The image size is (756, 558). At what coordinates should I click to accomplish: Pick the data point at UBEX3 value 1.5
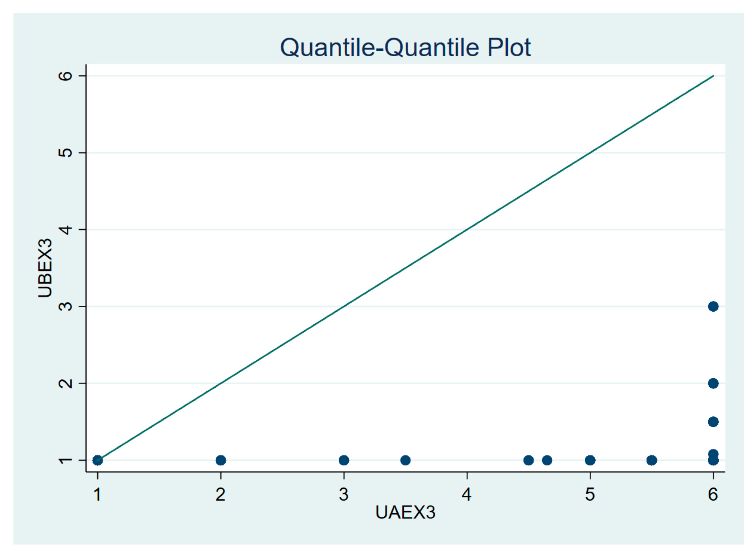tap(713, 422)
